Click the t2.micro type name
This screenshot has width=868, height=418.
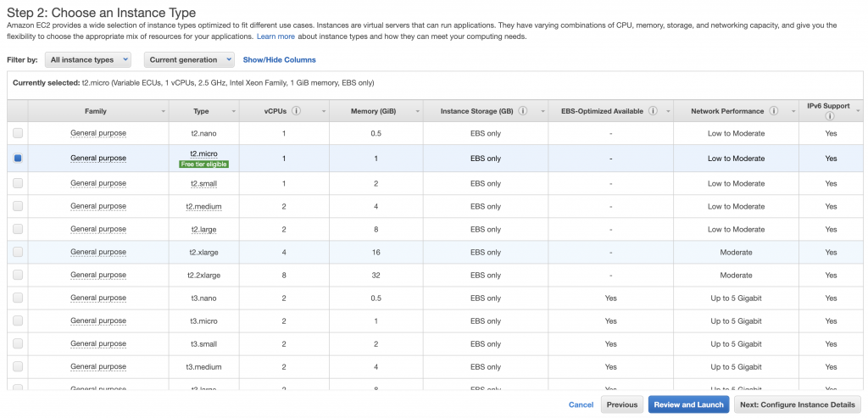click(x=203, y=153)
